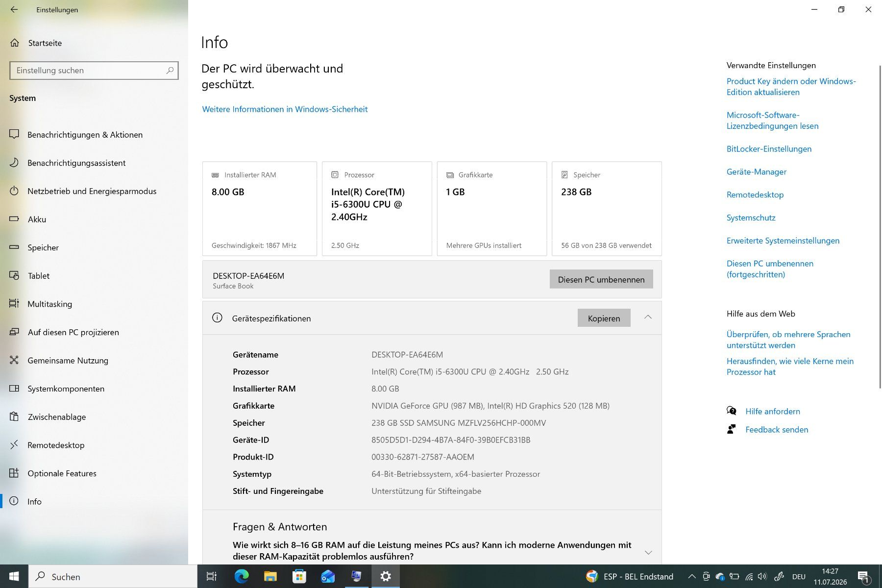Click Feedback senden link
Image resolution: width=882 pixels, height=588 pixels.
[x=777, y=430]
